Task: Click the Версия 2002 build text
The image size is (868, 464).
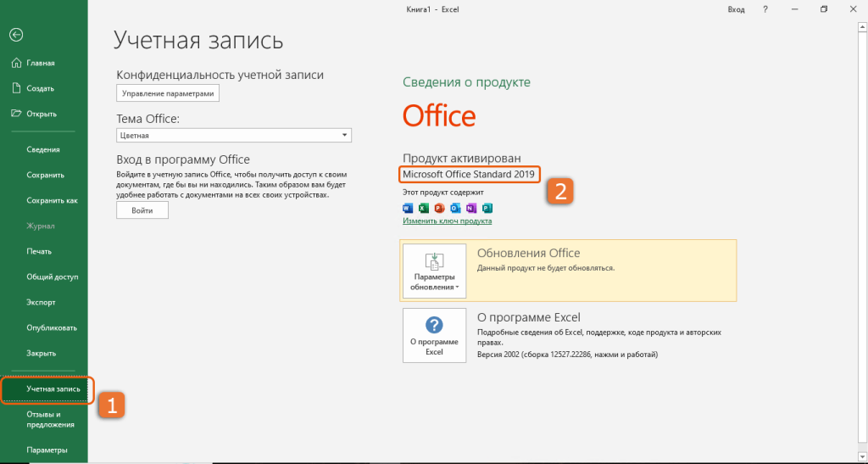Action: 567,355
